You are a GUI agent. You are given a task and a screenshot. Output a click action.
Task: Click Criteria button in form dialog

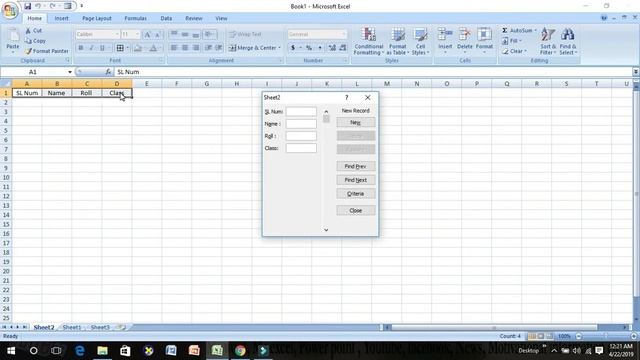(x=356, y=194)
